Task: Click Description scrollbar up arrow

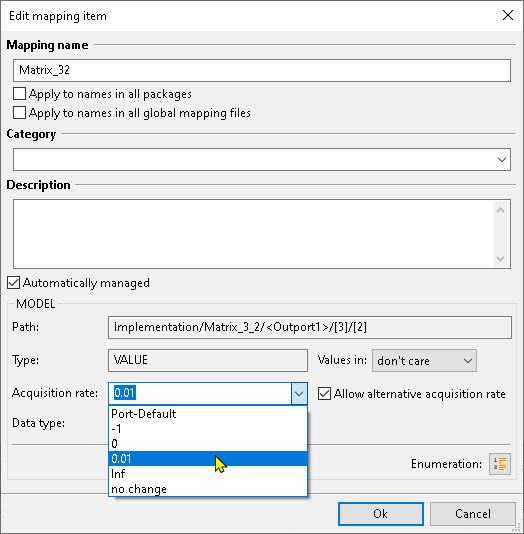Action: pos(501,210)
